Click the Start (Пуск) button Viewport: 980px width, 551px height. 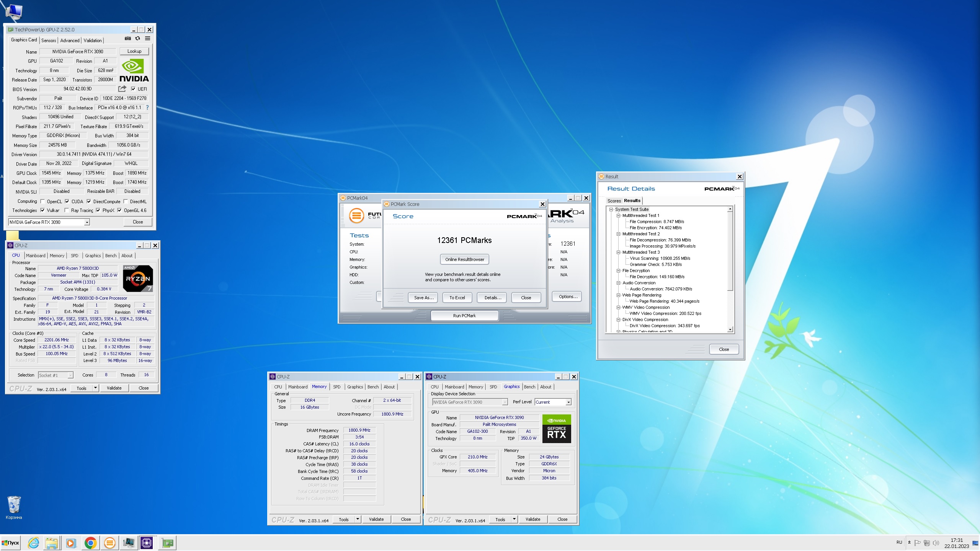pyautogui.click(x=10, y=543)
